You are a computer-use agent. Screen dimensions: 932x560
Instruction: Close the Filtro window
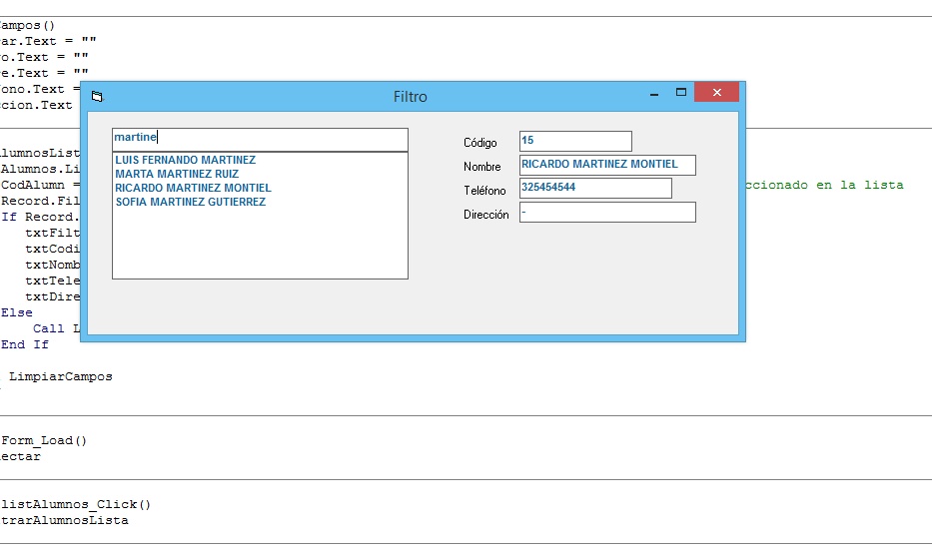tap(716, 93)
